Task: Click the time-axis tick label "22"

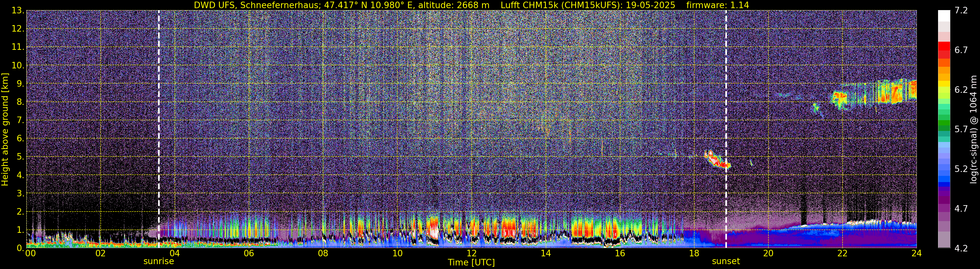Action: pos(842,253)
